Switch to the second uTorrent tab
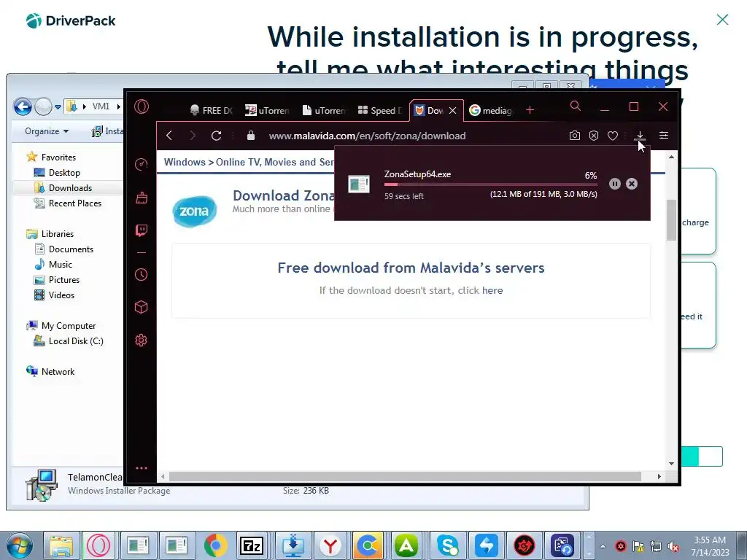 (x=324, y=111)
